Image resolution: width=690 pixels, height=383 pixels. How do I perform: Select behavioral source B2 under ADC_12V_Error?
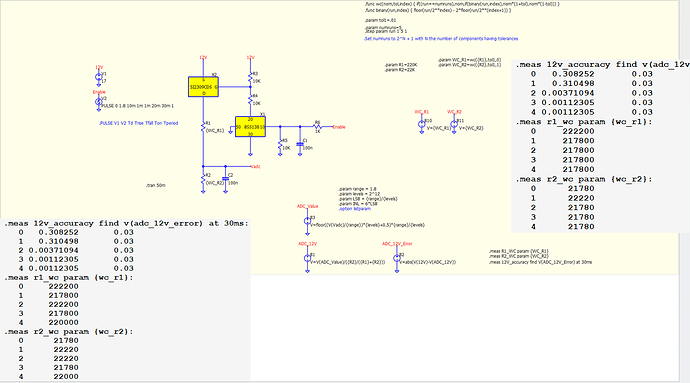click(396, 258)
